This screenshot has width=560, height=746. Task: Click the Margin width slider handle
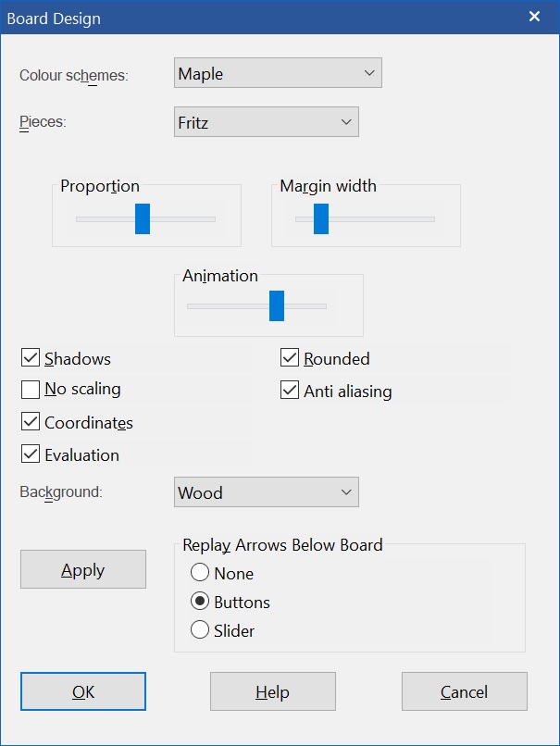pos(321,219)
